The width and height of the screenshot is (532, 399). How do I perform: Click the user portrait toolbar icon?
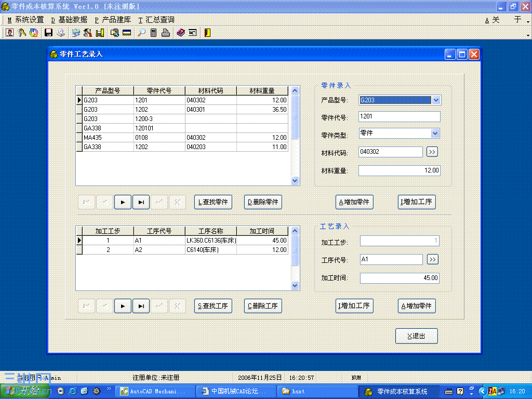[x=9, y=33]
